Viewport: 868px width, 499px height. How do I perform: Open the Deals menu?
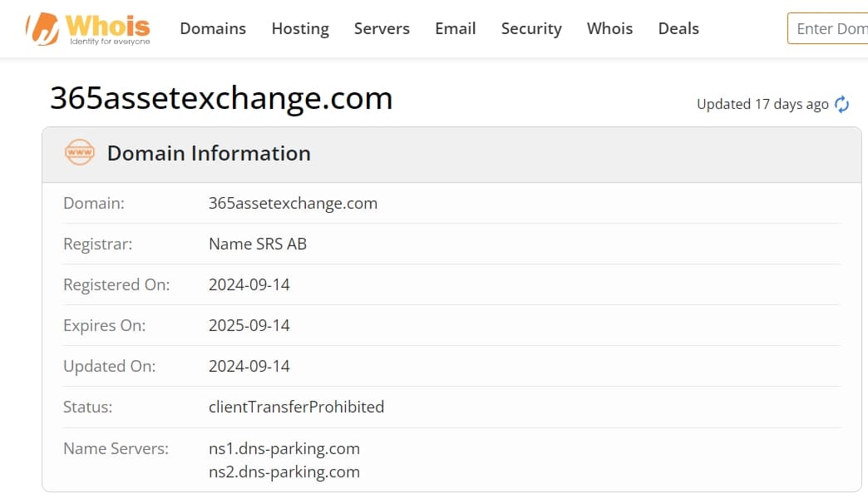tap(678, 28)
